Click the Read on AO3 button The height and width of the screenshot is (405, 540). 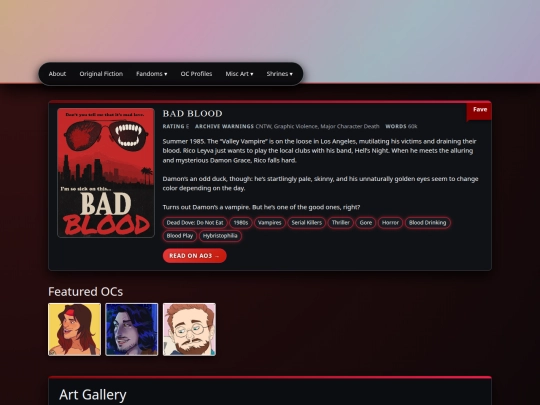point(195,256)
